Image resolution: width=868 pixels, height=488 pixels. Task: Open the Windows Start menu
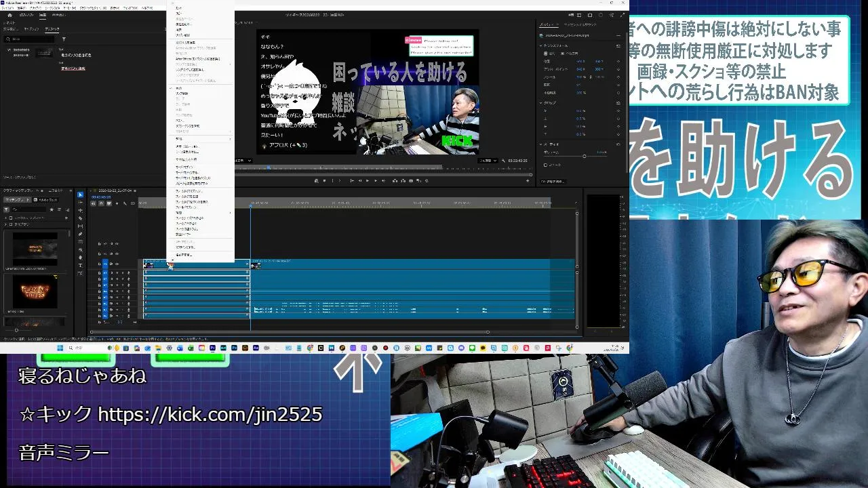[x=60, y=348]
